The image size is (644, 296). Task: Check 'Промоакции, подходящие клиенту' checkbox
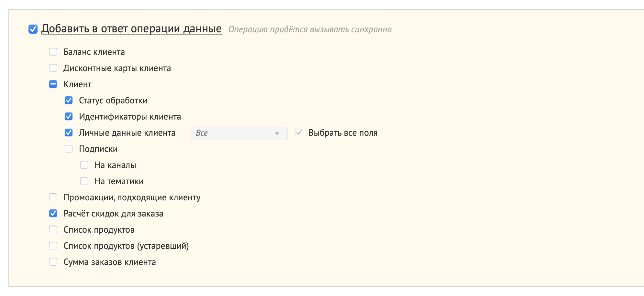pyautogui.click(x=53, y=197)
